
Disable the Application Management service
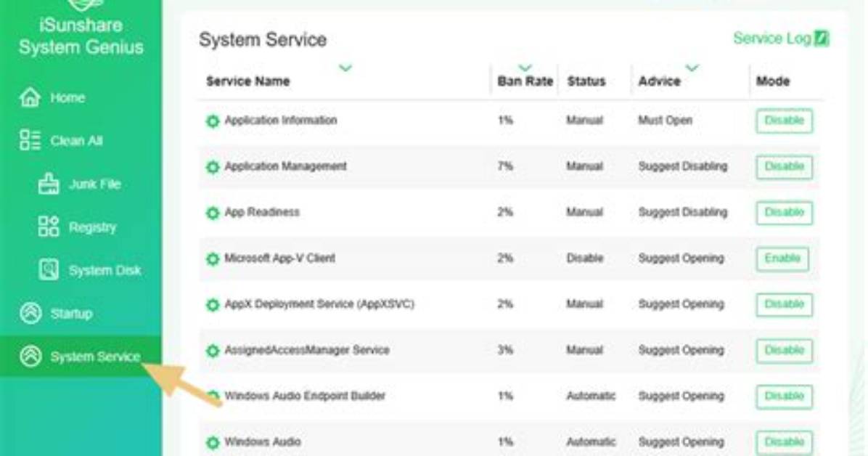[784, 167]
